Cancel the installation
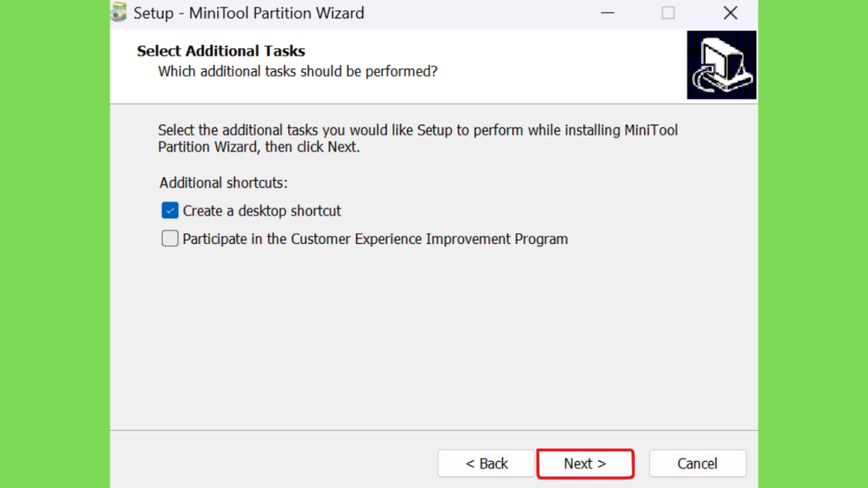 click(x=698, y=463)
